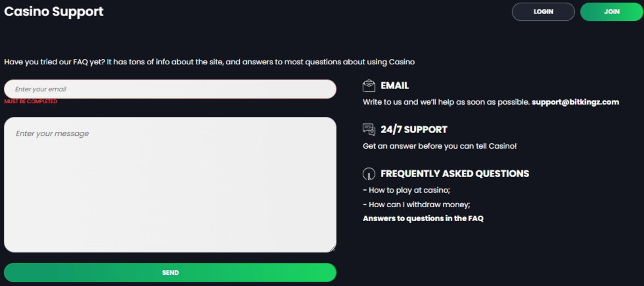Open the support@bitkingz.com email link
The width and height of the screenshot is (644, 286).
coord(575,102)
